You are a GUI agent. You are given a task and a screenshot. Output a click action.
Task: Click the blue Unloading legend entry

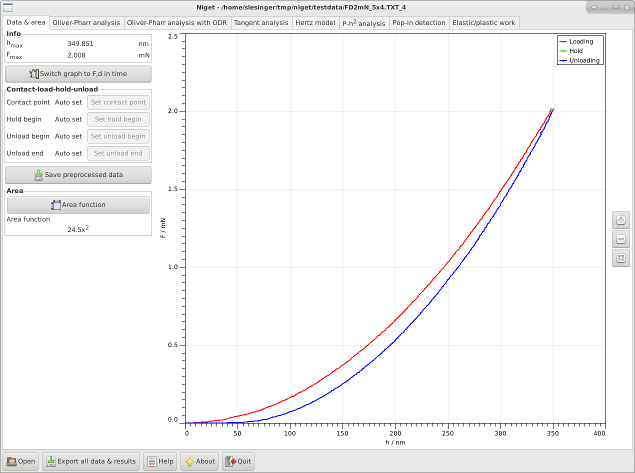pos(580,61)
